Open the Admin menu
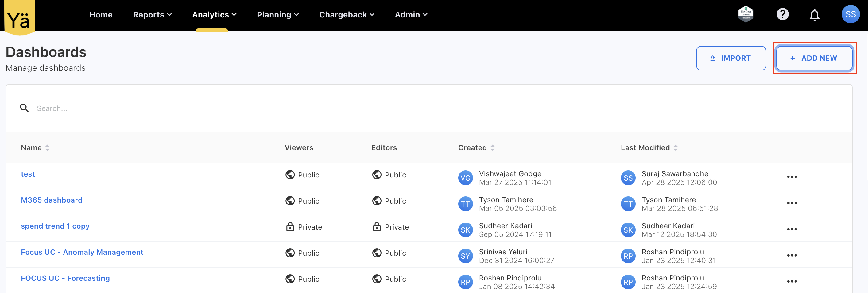This screenshot has width=868, height=293. pos(411,15)
